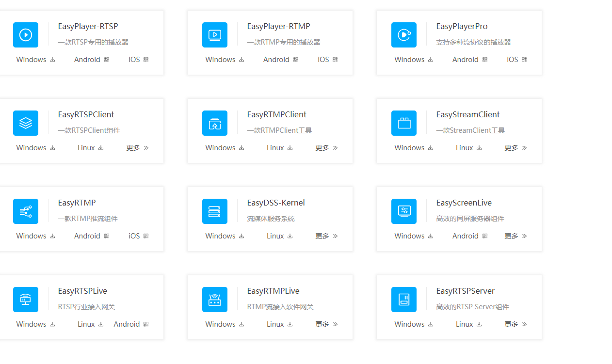
Task: Show EasyRTMP Android QR code
Action: point(92,236)
